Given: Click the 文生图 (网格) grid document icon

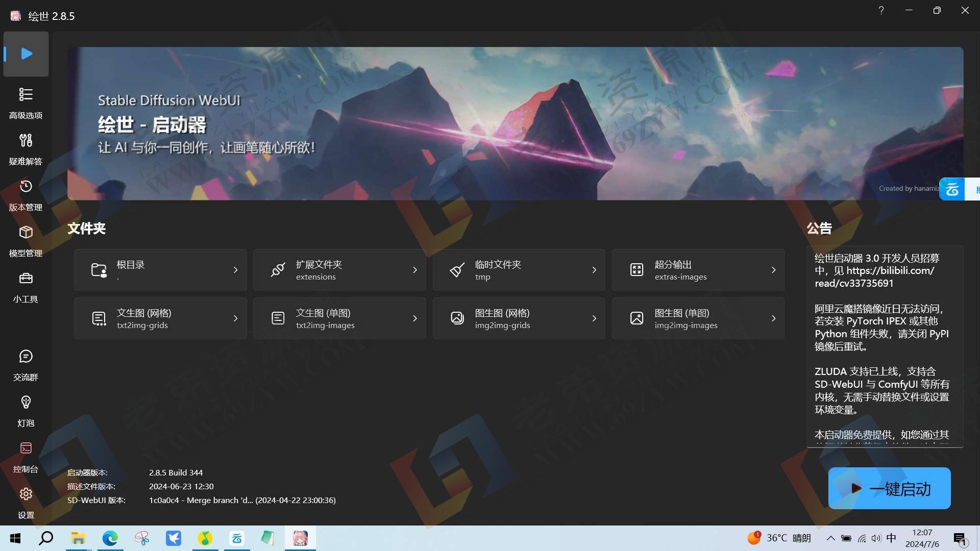Looking at the screenshot, I should tap(99, 318).
